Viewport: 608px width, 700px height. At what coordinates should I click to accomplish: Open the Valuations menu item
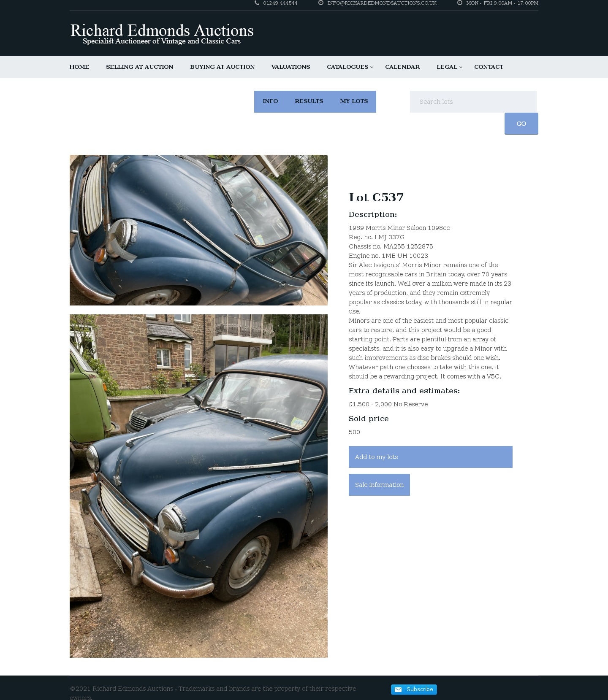291,67
